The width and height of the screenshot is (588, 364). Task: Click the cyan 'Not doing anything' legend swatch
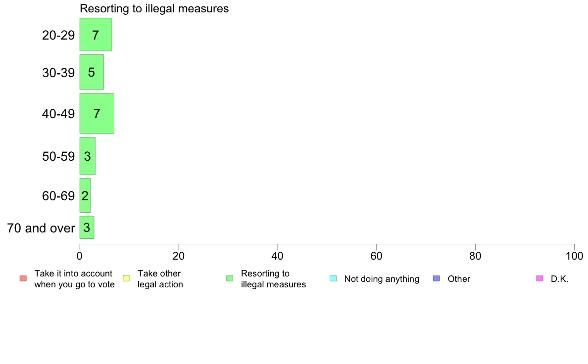pyautogui.click(x=333, y=278)
